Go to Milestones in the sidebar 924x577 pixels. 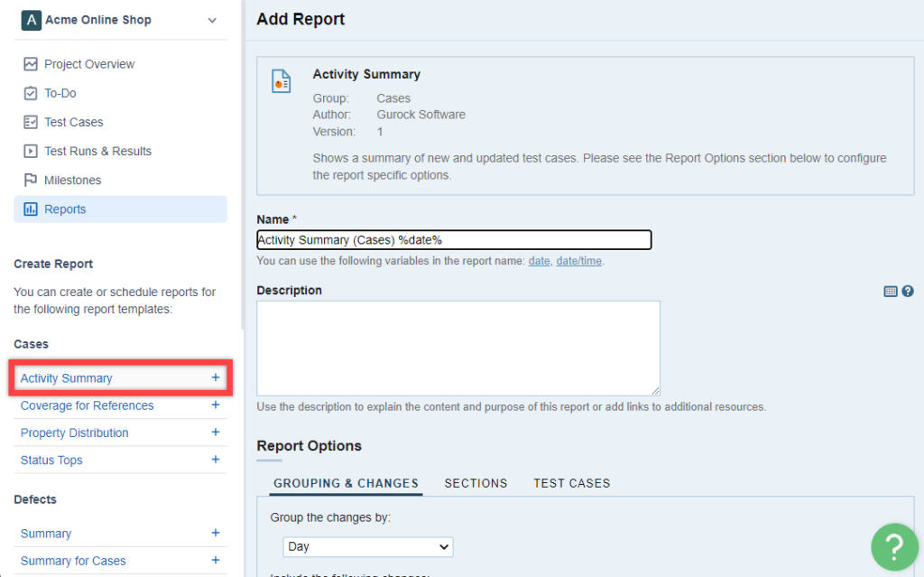(x=72, y=180)
